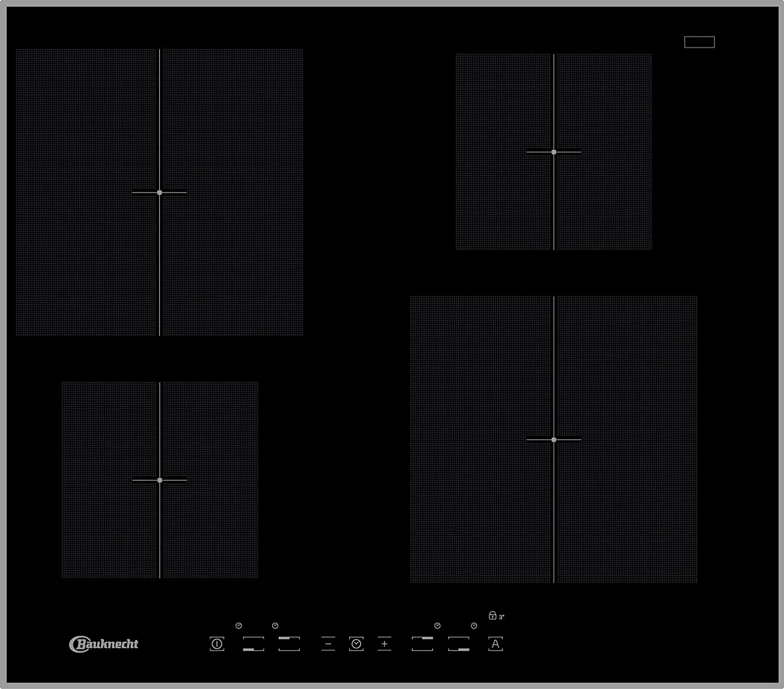Click the Bauknecht brand logo
This screenshot has height=689, width=784.
tap(104, 644)
